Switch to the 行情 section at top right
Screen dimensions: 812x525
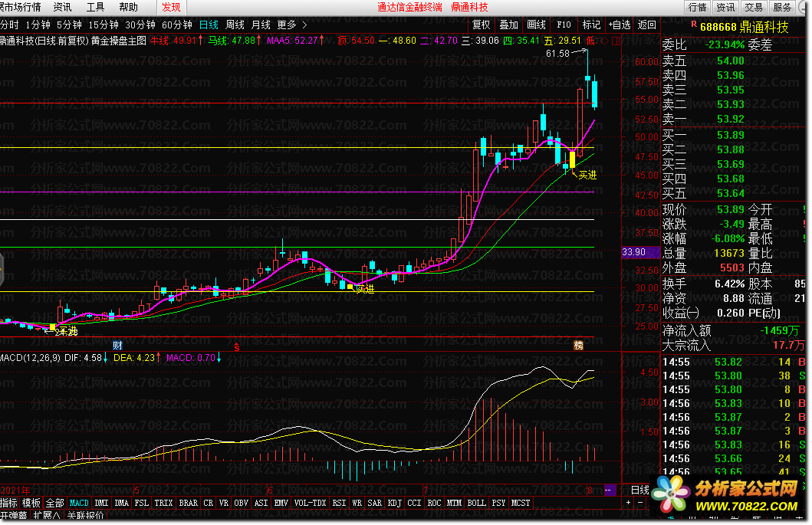coord(697,7)
